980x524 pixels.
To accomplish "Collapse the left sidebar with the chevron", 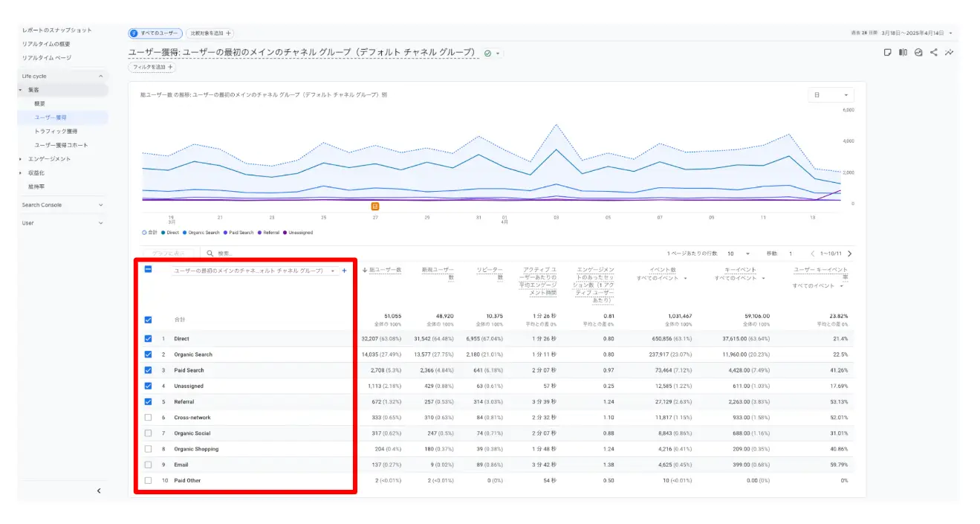I will (99, 491).
